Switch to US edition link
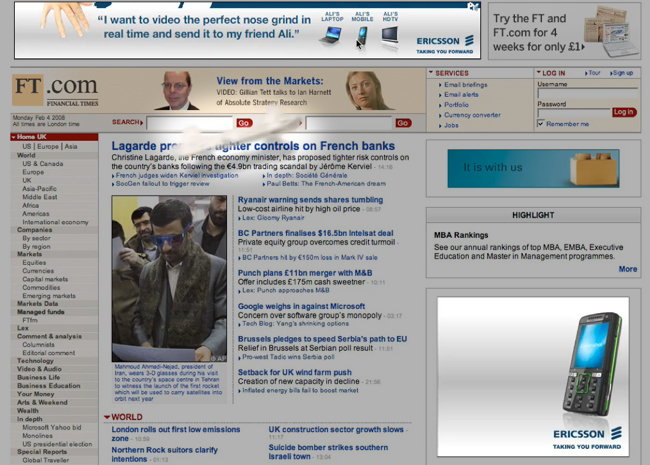Screen dimensions: 650x465 click(x=27, y=146)
